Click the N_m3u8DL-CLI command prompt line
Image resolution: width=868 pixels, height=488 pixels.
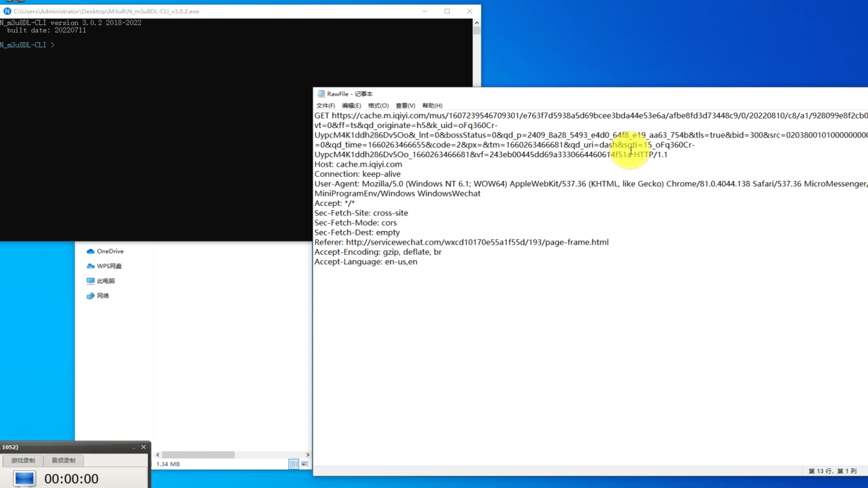[x=27, y=45]
